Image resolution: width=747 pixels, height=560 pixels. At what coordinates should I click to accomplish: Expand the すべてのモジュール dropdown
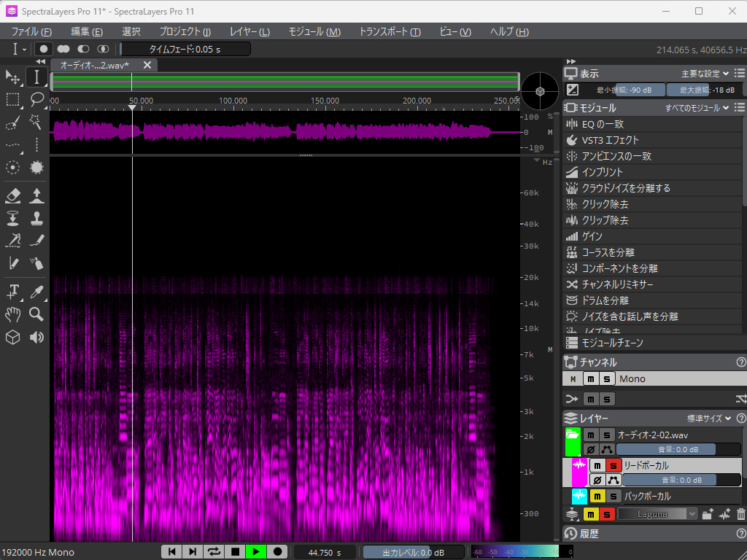click(x=697, y=108)
